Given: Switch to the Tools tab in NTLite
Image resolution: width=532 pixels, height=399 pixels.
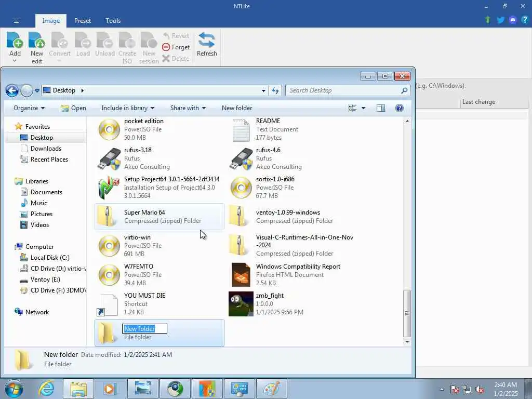Looking at the screenshot, I should pos(113,21).
